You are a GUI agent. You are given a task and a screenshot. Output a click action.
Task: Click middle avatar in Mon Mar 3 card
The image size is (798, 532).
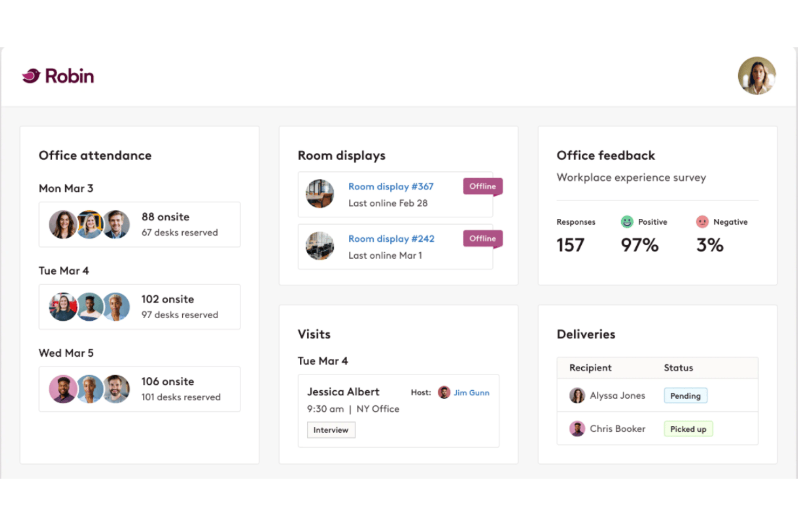pyautogui.click(x=91, y=224)
